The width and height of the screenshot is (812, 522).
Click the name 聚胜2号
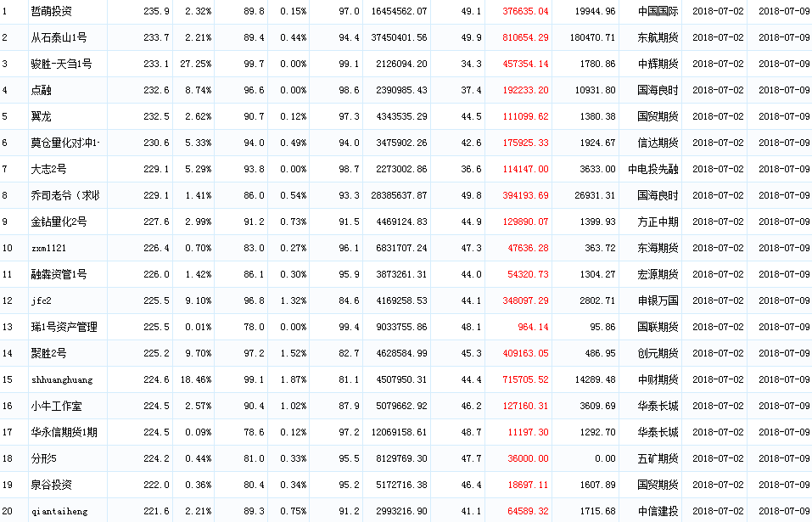coord(48,353)
